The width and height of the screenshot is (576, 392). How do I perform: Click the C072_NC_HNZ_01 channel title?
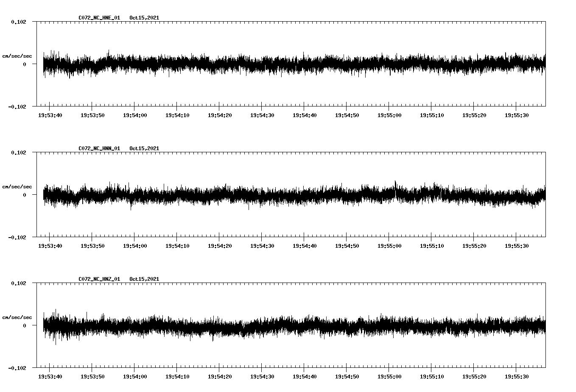click(x=99, y=279)
